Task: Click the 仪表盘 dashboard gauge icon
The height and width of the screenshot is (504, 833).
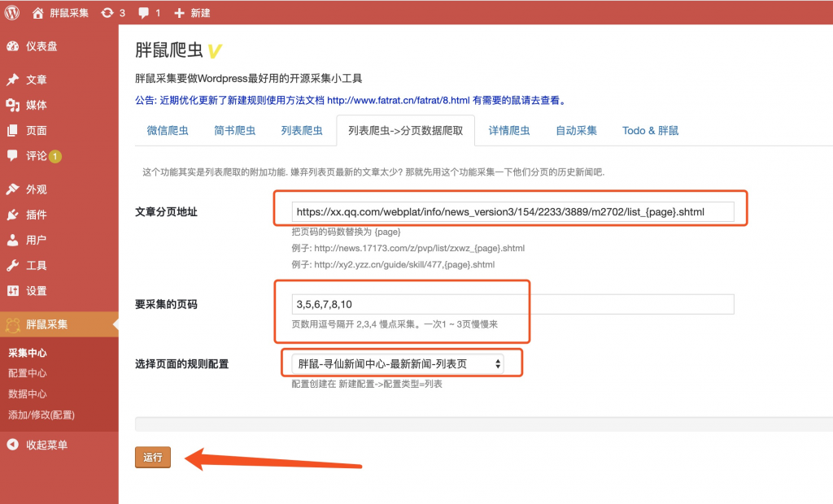Action: pyautogui.click(x=13, y=46)
